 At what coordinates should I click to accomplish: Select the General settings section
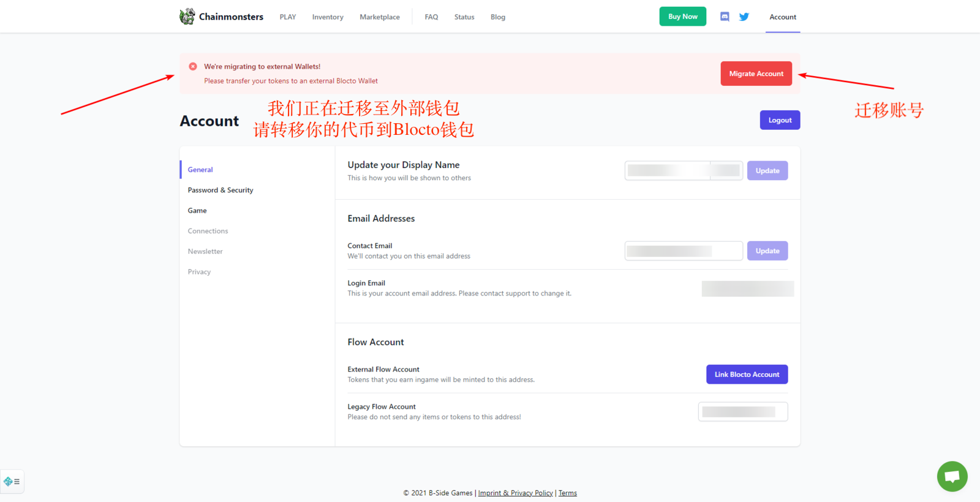(x=200, y=170)
